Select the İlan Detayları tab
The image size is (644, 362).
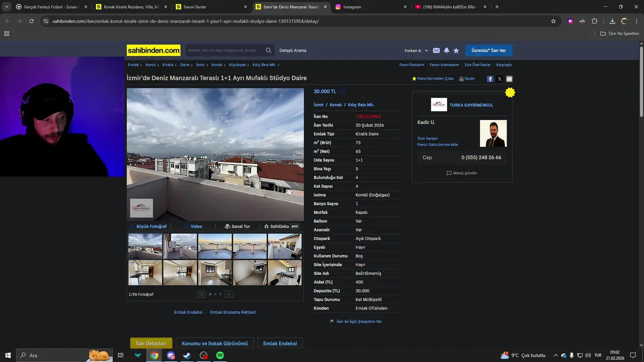(x=151, y=343)
